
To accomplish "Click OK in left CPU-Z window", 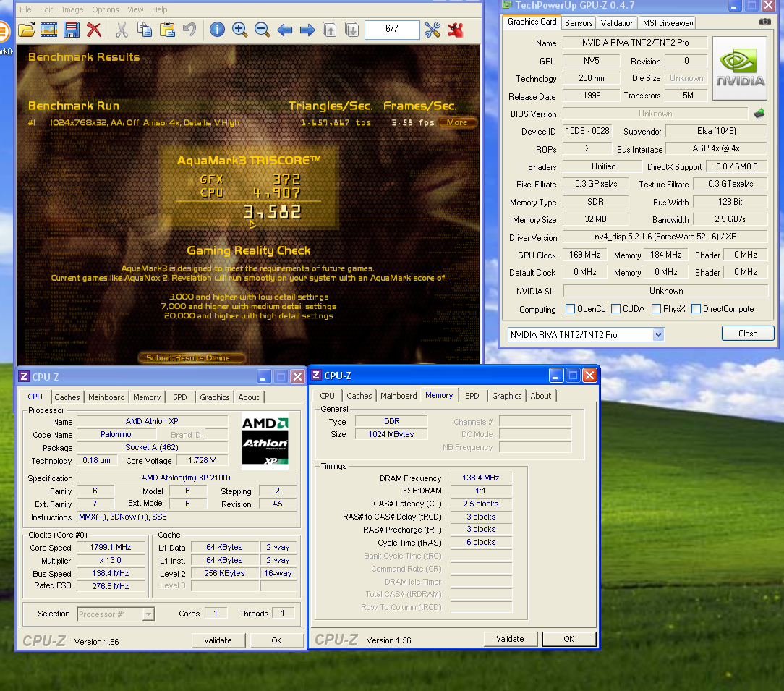I will click(x=276, y=640).
